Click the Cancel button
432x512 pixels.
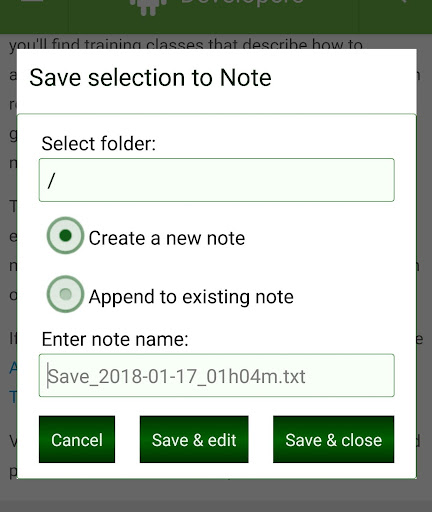[77, 439]
